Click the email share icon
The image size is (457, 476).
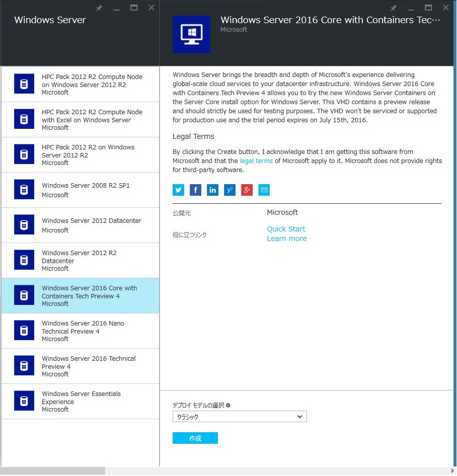point(264,190)
